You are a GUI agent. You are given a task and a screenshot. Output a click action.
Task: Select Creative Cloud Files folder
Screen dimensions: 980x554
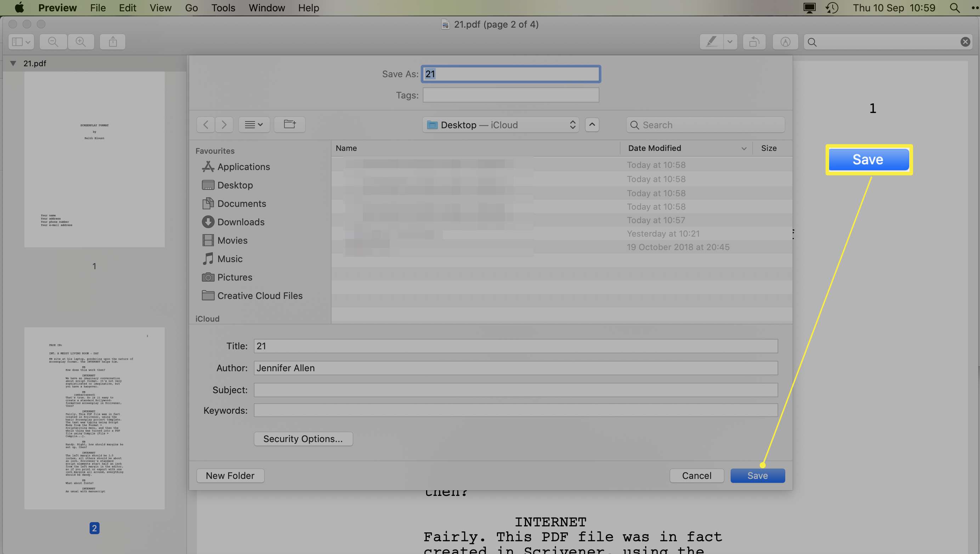point(252,296)
